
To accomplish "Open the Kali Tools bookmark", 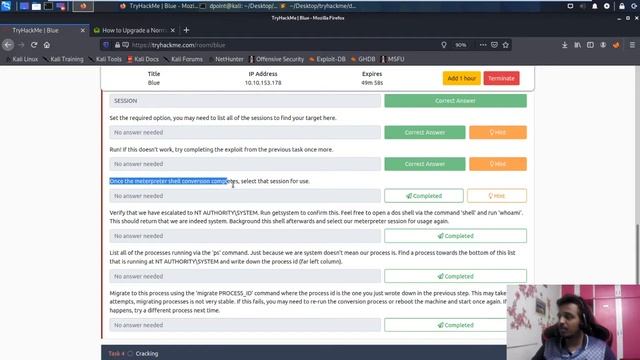I will click(106, 59).
